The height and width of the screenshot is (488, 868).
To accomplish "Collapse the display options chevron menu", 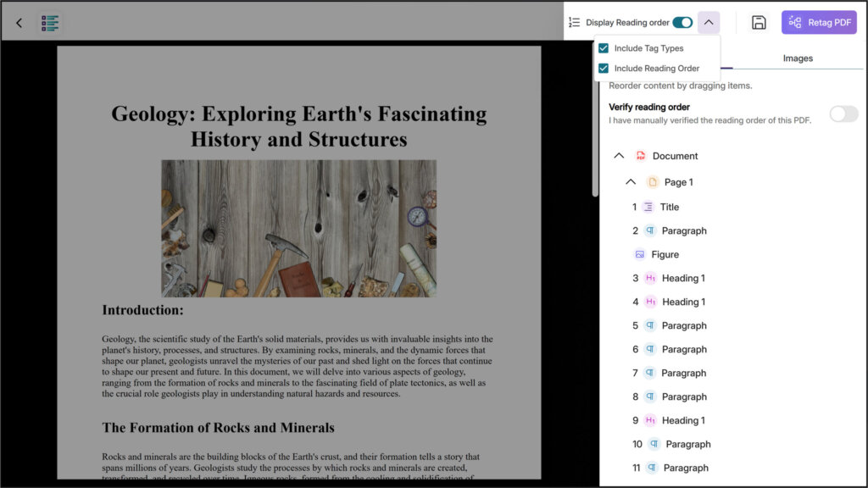I will 709,23.
